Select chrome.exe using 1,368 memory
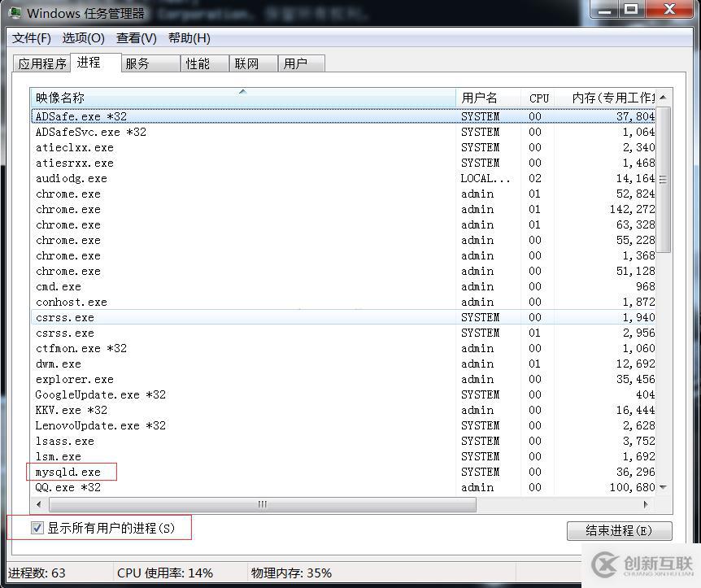701x588 pixels. point(343,255)
